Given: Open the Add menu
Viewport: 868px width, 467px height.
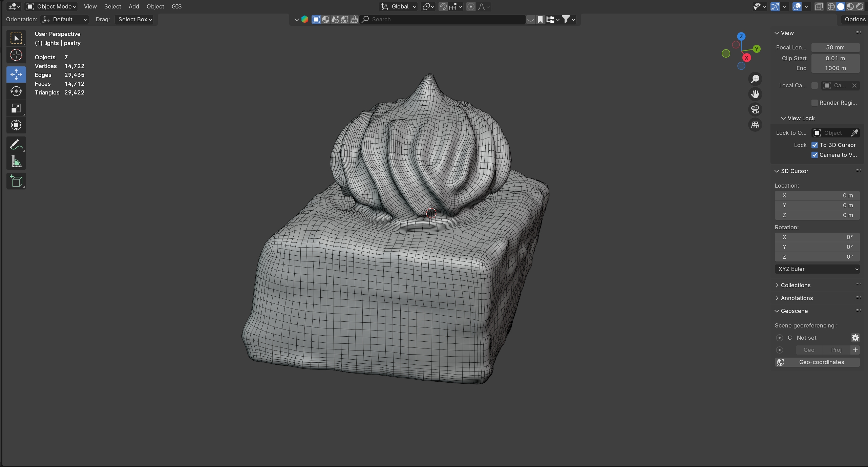Looking at the screenshot, I should (x=133, y=6).
